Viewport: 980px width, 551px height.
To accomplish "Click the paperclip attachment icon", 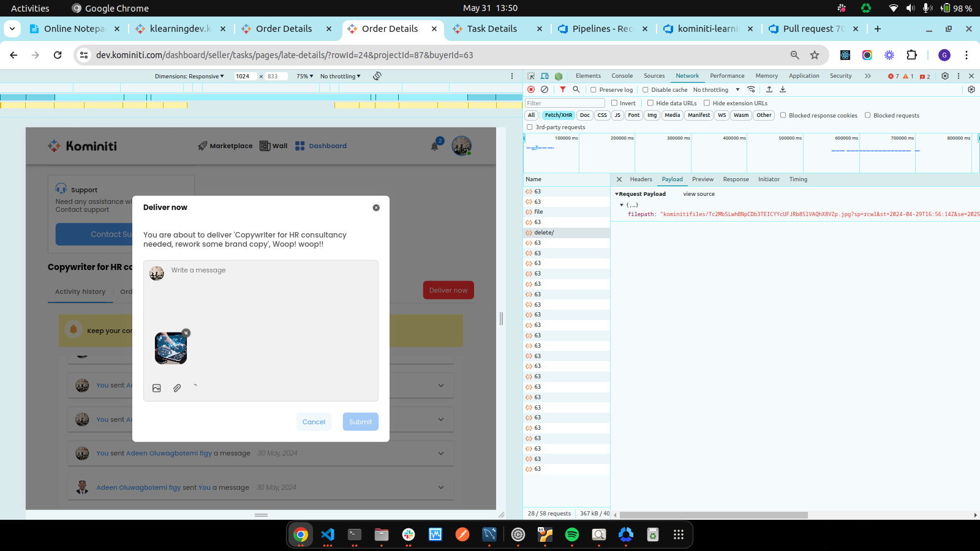I will pos(177,388).
